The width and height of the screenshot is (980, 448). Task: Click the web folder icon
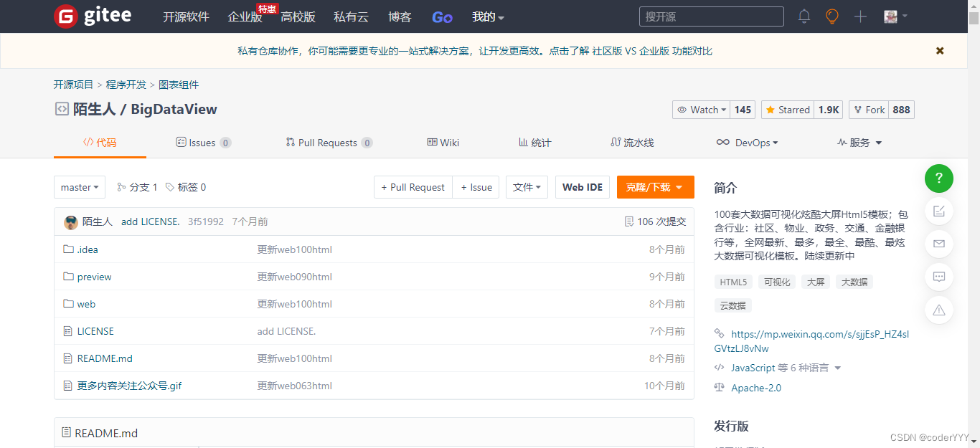tap(69, 304)
